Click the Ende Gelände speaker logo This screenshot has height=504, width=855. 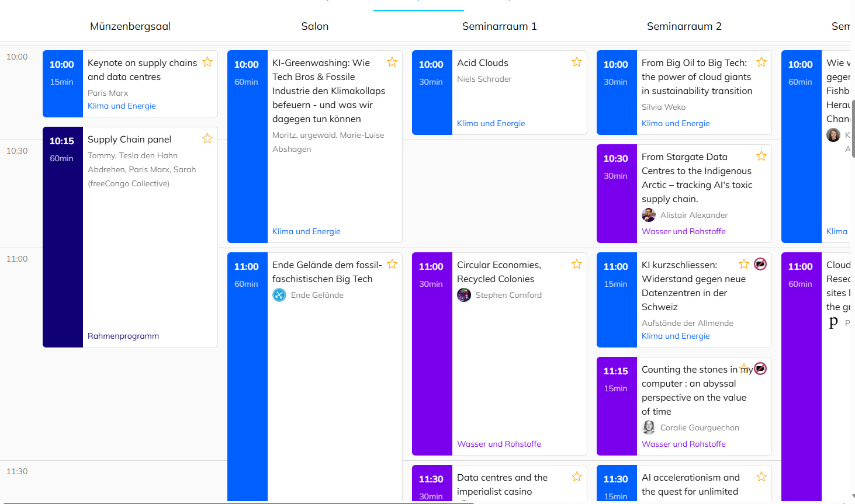[279, 295]
